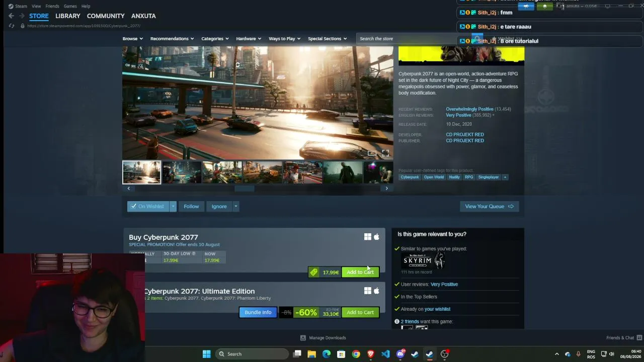Click the green discount tag icon

314,272
